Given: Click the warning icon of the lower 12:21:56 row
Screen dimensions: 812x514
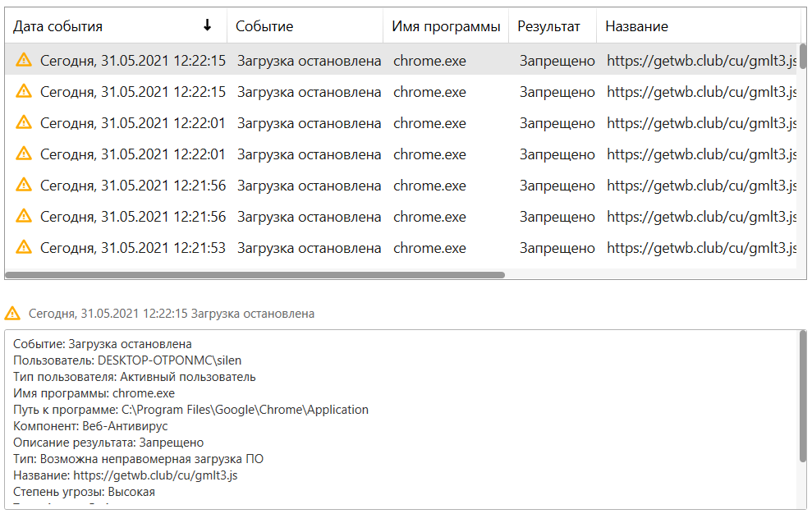Looking at the screenshot, I should click(x=24, y=216).
